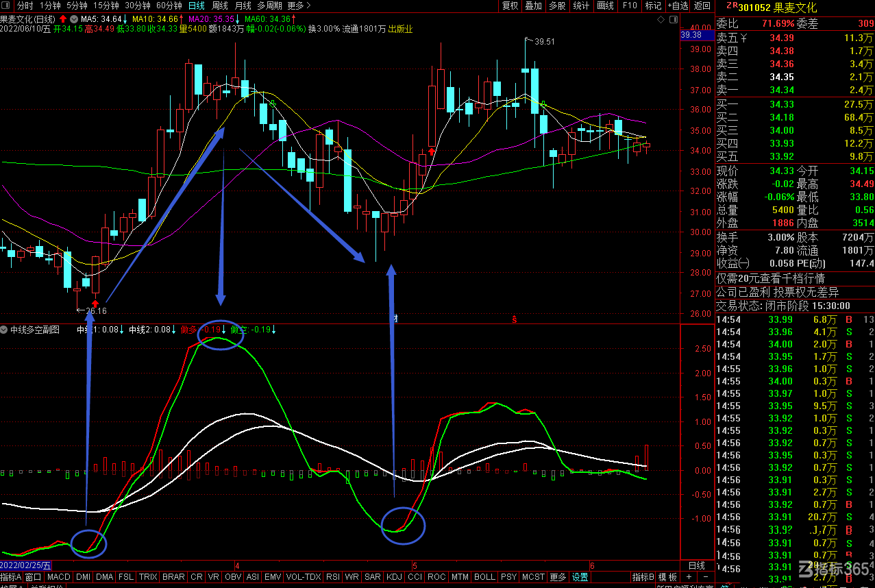Select the WR indicator tab

coord(352,577)
